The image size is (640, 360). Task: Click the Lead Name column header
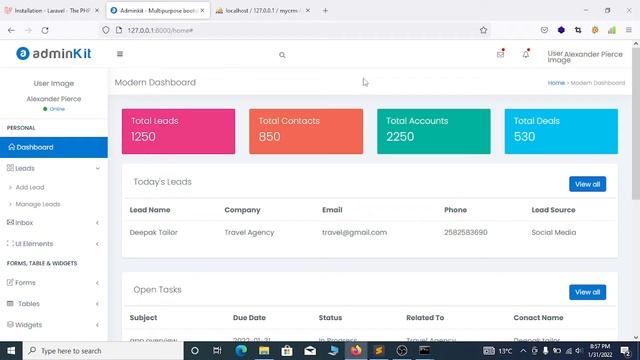coord(150,210)
